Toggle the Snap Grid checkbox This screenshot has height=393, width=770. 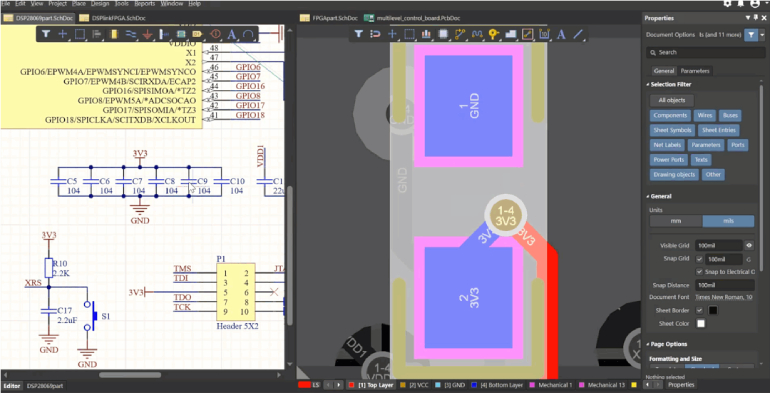pyautogui.click(x=699, y=259)
